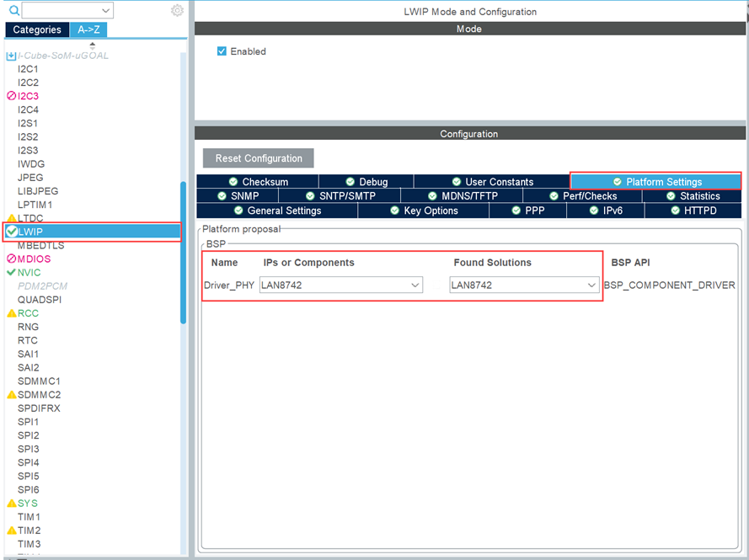This screenshot has height=560, width=749.
Task: Select the Platform Settings tab
Action: click(656, 181)
